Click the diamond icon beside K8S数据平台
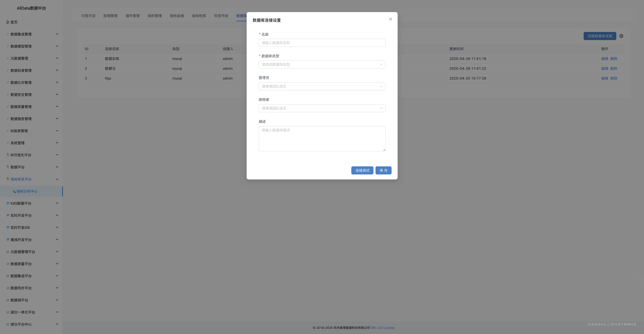The width and height of the screenshot is (644, 334). point(8,203)
